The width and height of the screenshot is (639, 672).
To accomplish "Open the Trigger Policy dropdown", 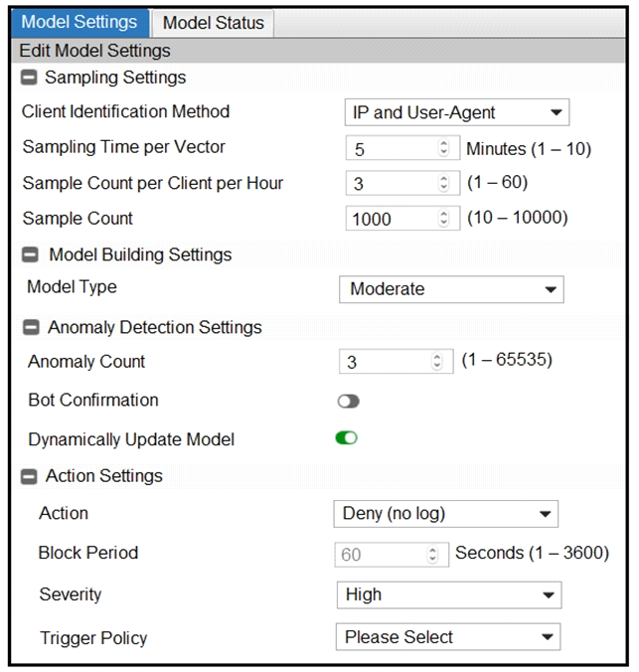I will coord(448,637).
